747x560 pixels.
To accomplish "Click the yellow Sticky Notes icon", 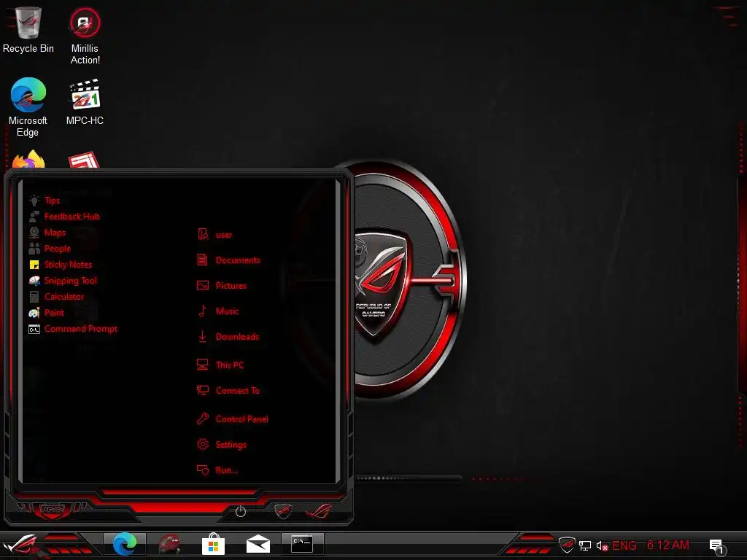I will click(x=34, y=265).
